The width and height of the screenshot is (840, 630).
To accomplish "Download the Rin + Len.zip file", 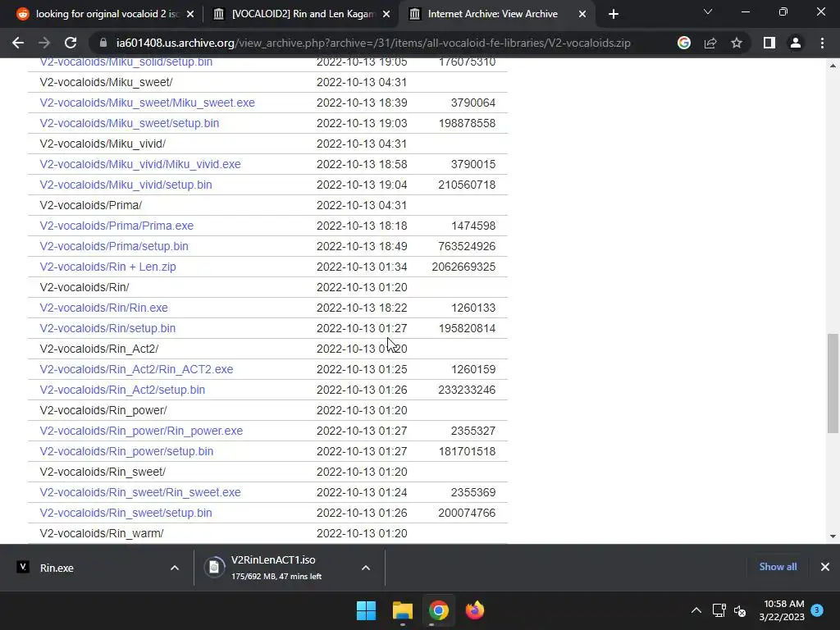I will [x=107, y=267].
